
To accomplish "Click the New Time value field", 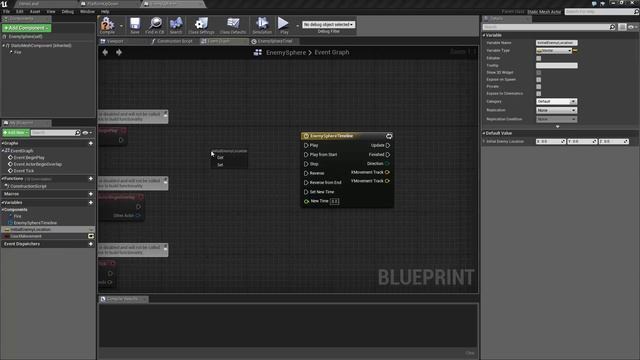I will click(x=334, y=201).
